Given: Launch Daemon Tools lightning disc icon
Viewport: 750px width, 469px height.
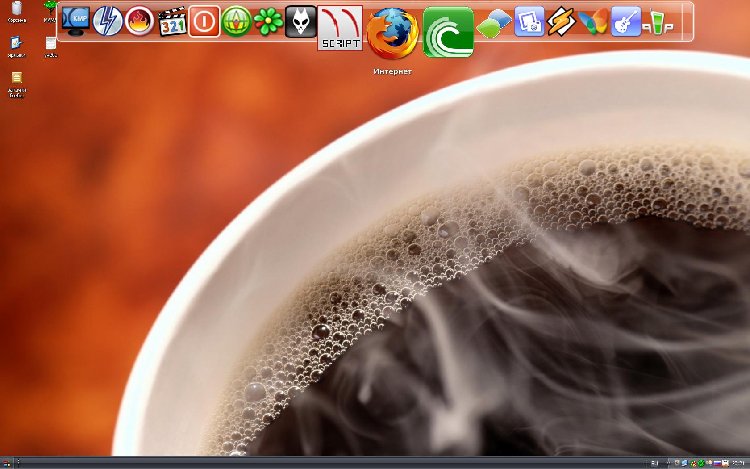Looking at the screenshot, I should (x=107, y=22).
